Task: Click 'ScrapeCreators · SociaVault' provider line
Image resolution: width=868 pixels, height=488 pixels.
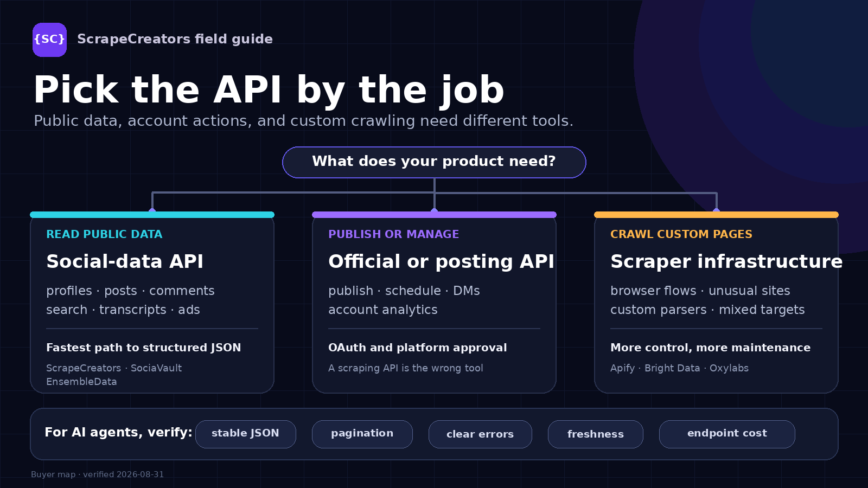Action: click(114, 368)
